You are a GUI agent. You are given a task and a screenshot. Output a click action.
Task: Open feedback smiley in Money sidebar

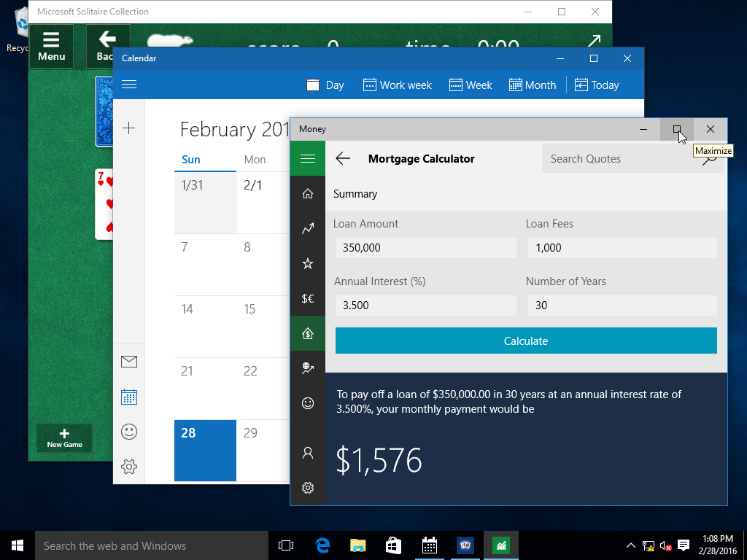pos(308,403)
